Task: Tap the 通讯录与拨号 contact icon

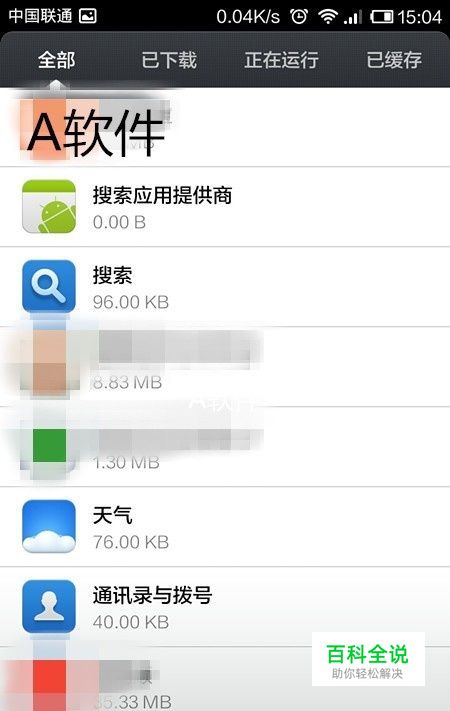Action: [x=49, y=606]
